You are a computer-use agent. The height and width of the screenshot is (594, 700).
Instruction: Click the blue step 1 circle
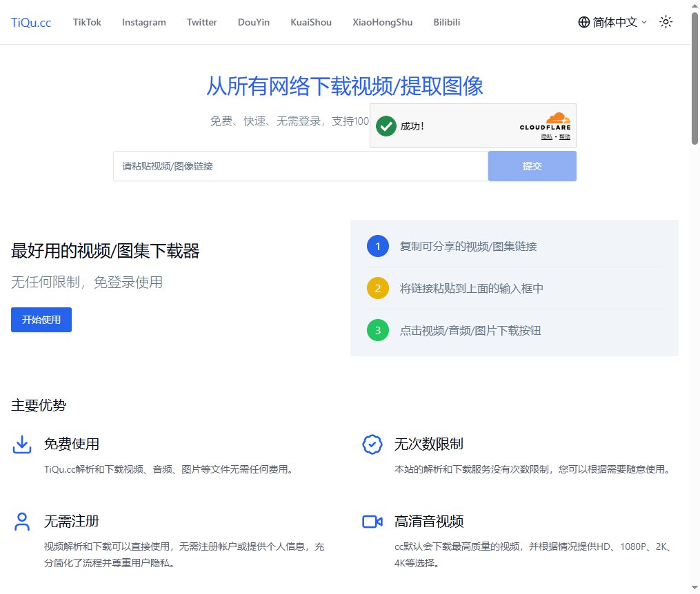[378, 246]
